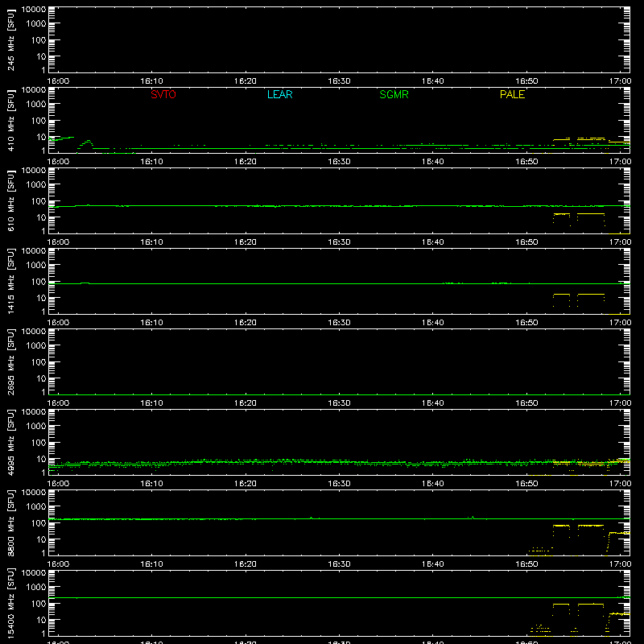Click the 16:00 time label under 8800 MHz panel
Screen dimensions: 644x644
coord(58,564)
